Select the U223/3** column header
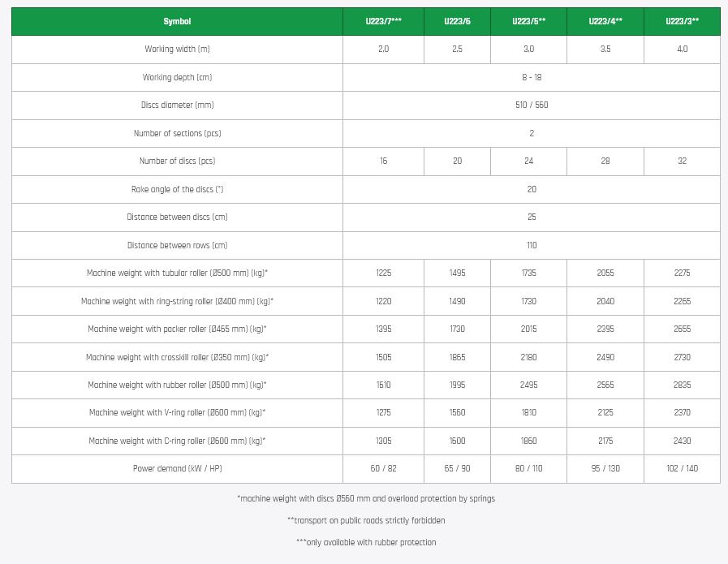 pyautogui.click(x=682, y=21)
